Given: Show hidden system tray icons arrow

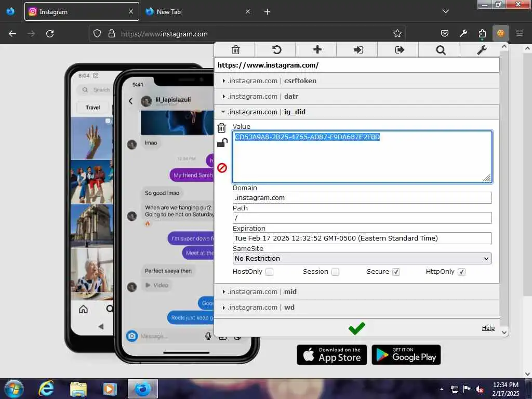Looking at the screenshot, I should coord(442,389).
